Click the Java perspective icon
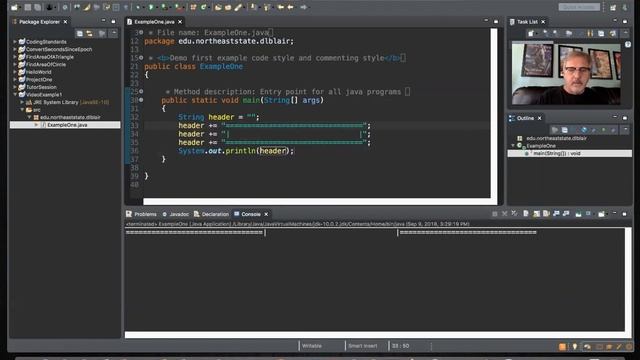The height and width of the screenshot is (360, 640). 624,7
